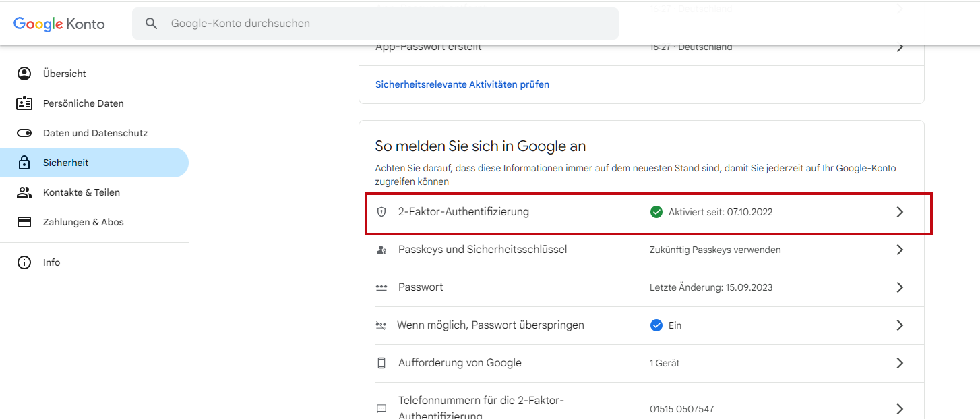This screenshot has height=419, width=980.
Task: Click the heading So melden Sie sich in Google an
Action: coord(481,146)
